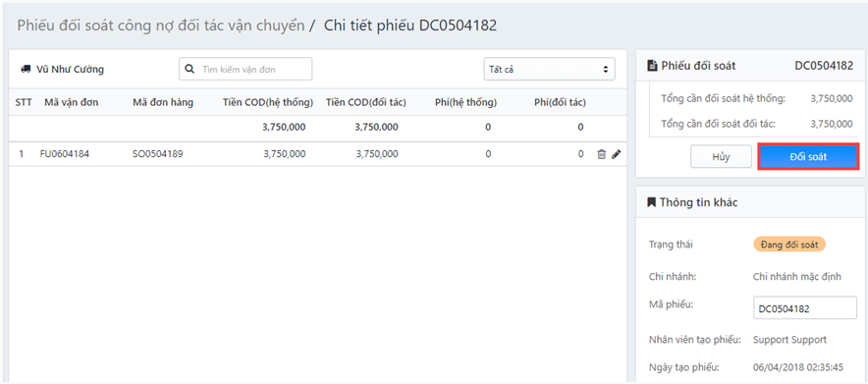Click the Mã đơn hàng column header

(163, 102)
